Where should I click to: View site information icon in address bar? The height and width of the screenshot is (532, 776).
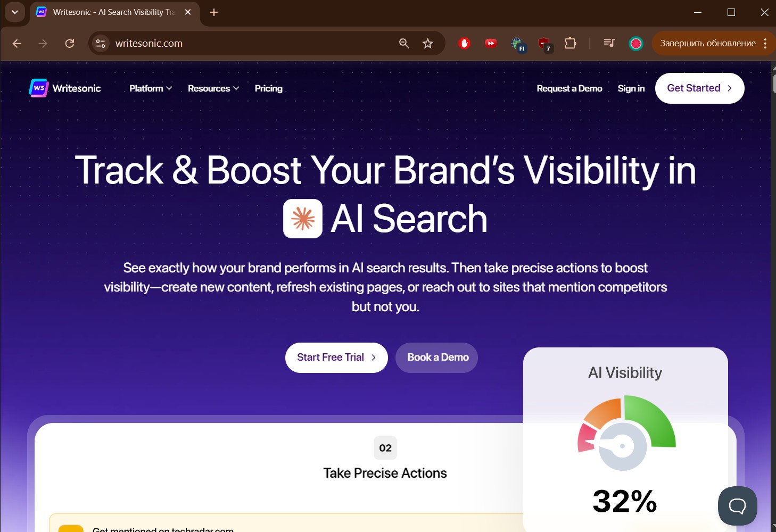click(101, 44)
